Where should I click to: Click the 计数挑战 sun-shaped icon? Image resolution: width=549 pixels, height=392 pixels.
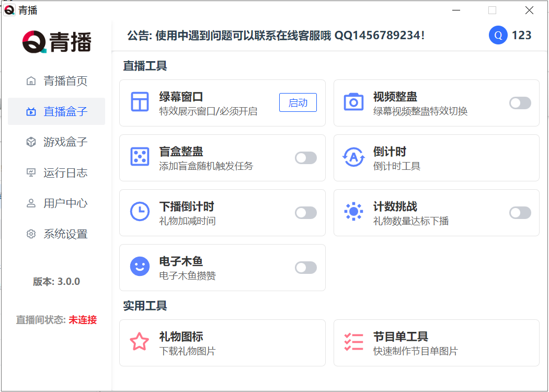tap(353, 211)
